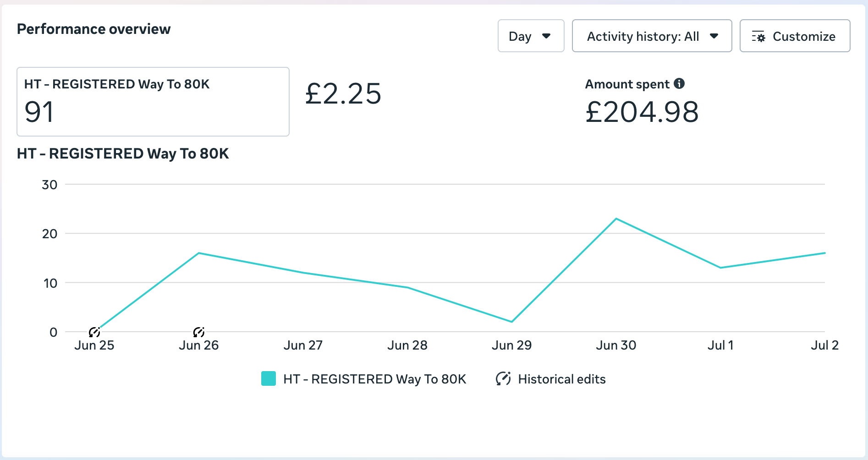Expand the Activity history: All dropdown

point(651,36)
